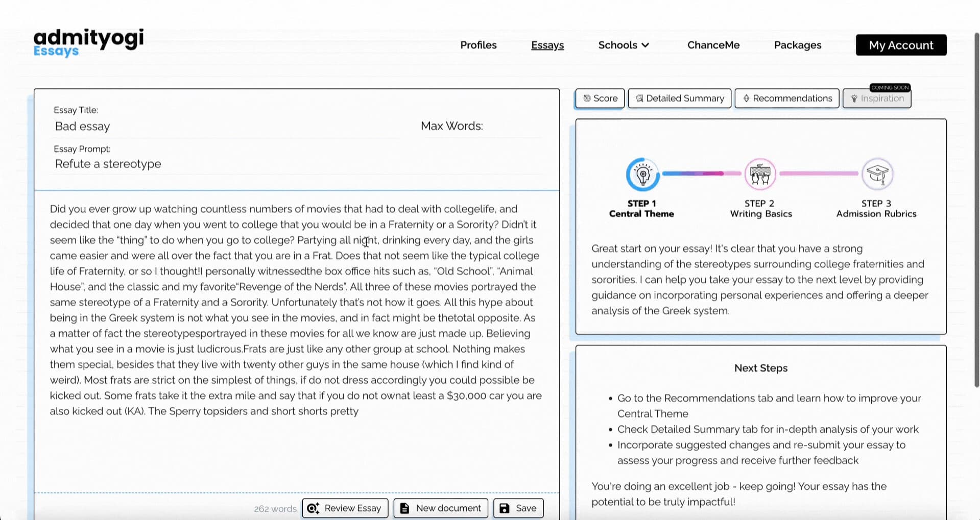Click the Save button
Image resolution: width=980 pixels, height=520 pixels.
pyautogui.click(x=518, y=508)
